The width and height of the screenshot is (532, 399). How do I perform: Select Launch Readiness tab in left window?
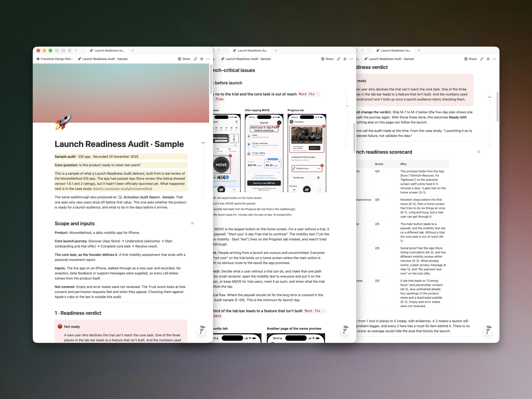point(107,51)
